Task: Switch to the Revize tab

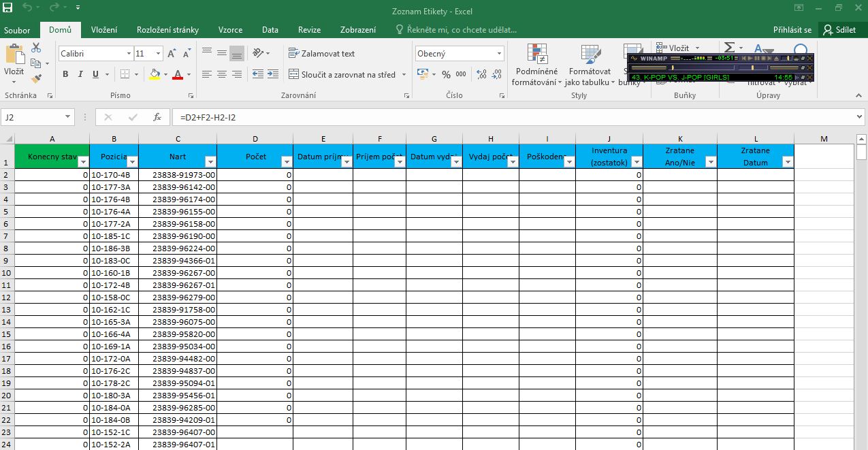Action: 309,30
